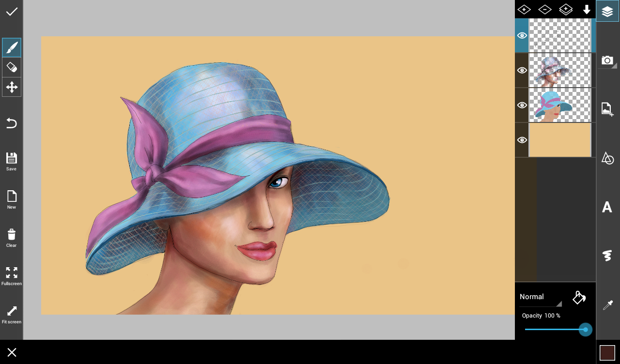Fill layer with paint bucket icon

click(579, 297)
